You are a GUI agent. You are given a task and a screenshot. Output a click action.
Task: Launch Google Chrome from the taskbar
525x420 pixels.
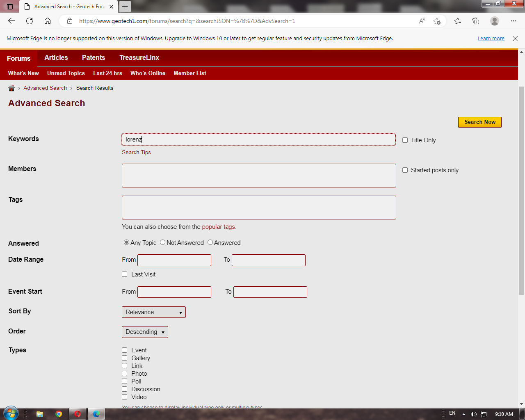59,414
